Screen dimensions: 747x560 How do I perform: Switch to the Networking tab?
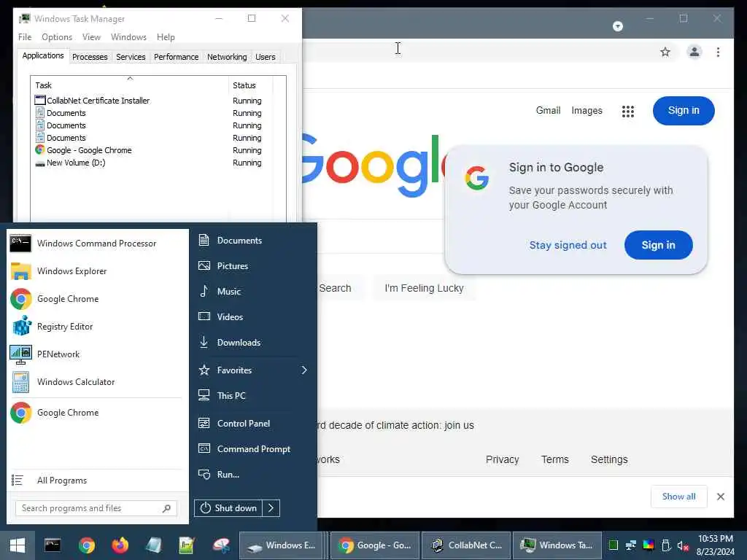[227, 57]
